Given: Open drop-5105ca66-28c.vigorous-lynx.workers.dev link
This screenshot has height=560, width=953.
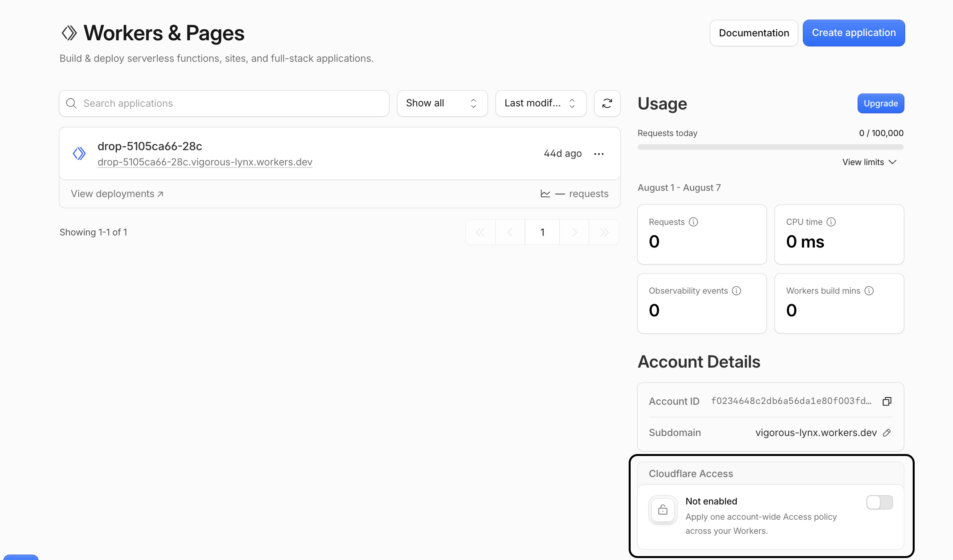Looking at the screenshot, I should (205, 162).
